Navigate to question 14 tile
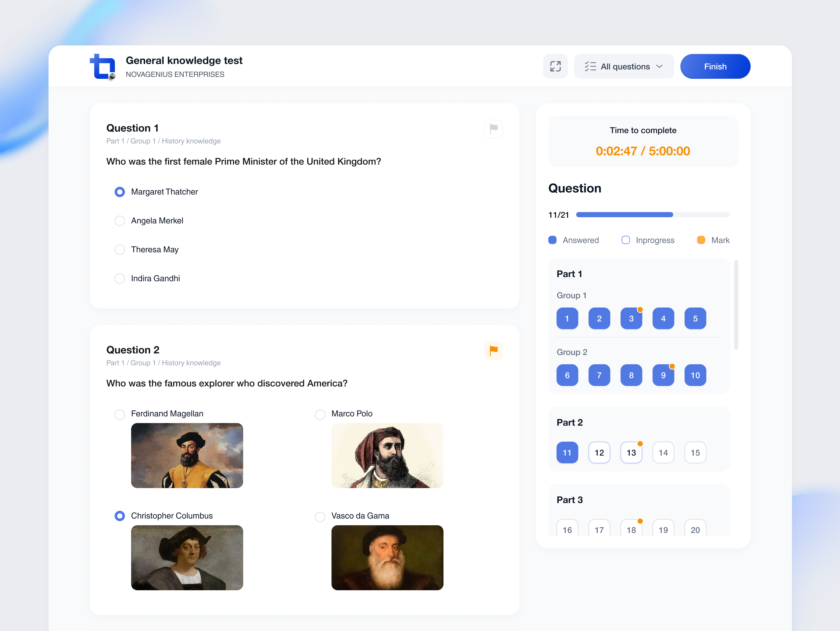This screenshot has width=840, height=631. [x=663, y=453]
